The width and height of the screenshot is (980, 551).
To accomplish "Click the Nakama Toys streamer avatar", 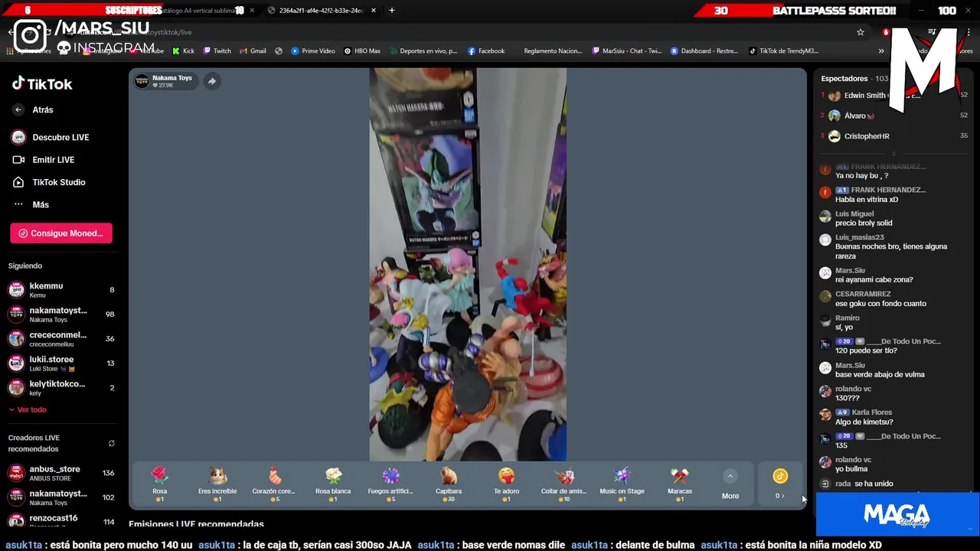I will click(142, 81).
